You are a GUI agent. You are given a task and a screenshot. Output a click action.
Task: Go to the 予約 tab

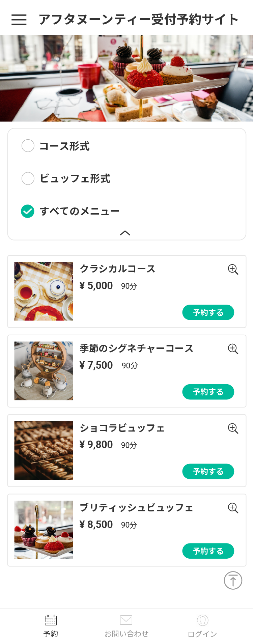click(x=51, y=626)
